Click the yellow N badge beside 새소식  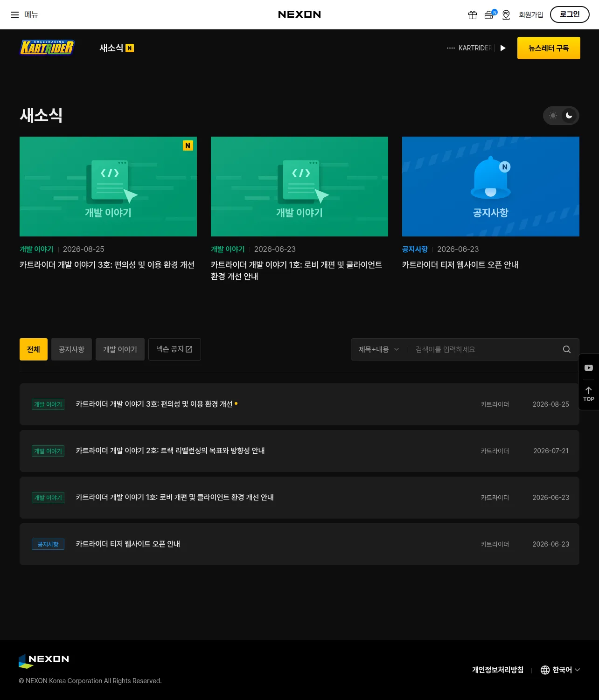tap(130, 48)
